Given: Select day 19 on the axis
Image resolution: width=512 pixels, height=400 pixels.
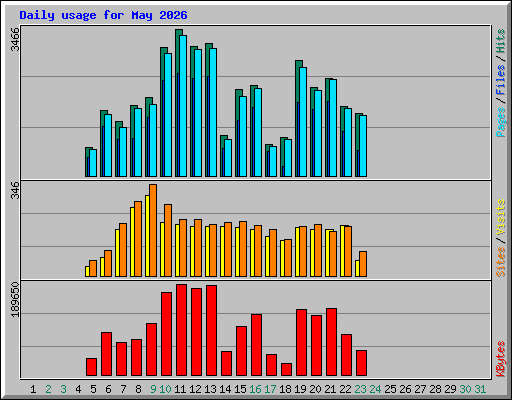Looking at the screenshot, I should point(300,389).
